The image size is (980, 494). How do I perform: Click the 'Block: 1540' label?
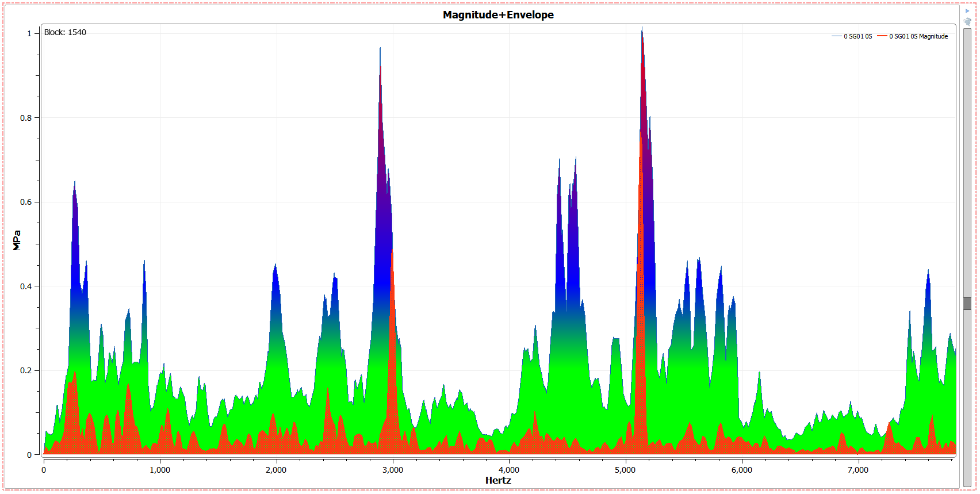pos(65,32)
